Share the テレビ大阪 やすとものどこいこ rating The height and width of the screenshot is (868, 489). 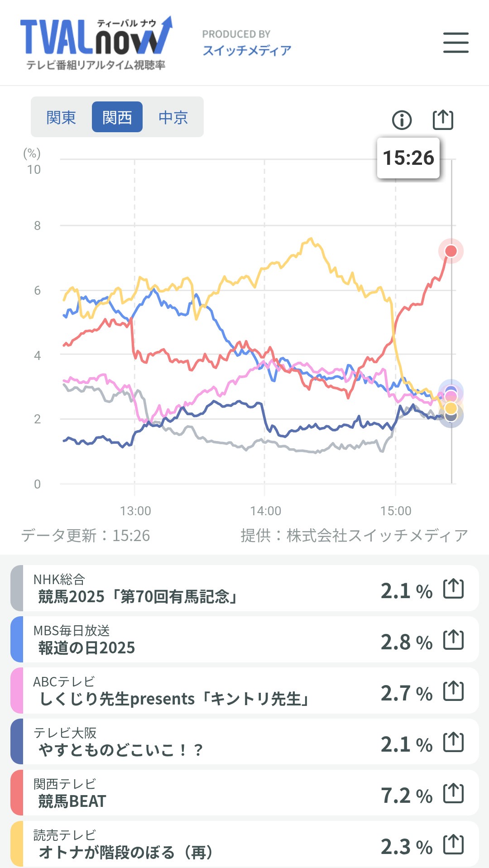point(453,742)
